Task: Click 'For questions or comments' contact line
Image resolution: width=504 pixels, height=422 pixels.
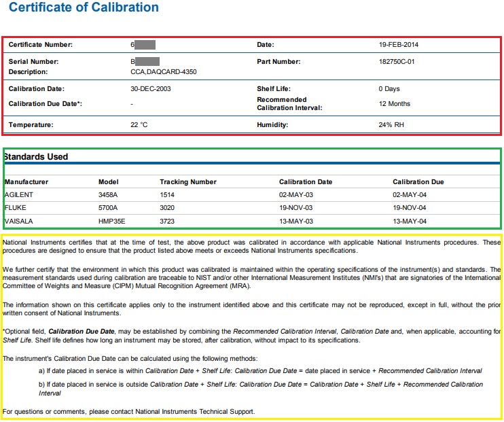Action: (128, 412)
